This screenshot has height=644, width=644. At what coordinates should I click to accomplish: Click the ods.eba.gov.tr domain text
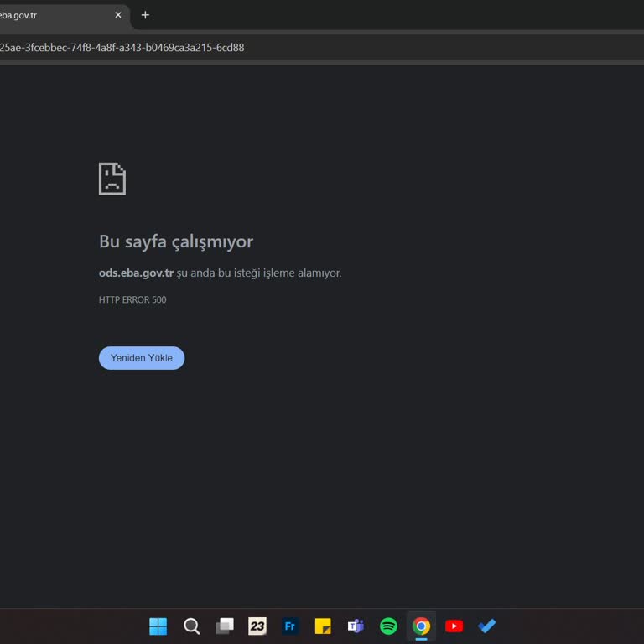[x=136, y=273]
